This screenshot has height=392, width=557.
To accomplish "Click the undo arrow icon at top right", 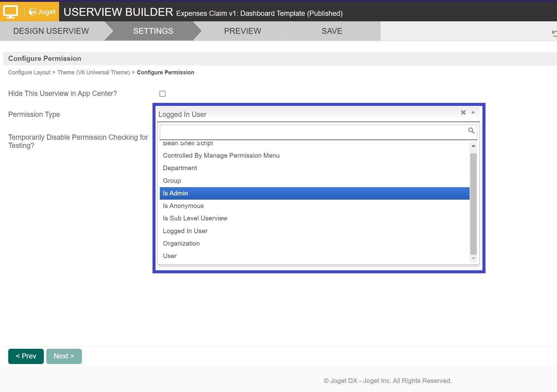I will tap(554, 33).
